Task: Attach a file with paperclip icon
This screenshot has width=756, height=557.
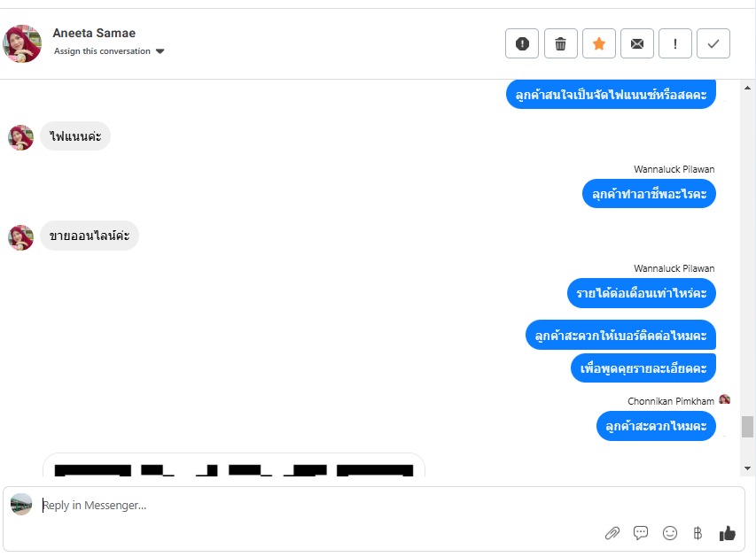Action: coord(612,533)
